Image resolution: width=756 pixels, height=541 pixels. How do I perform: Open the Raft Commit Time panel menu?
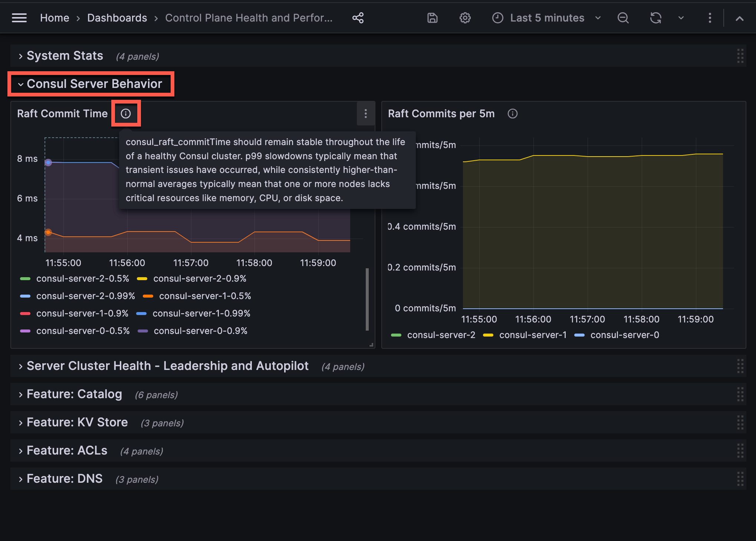point(366,114)
